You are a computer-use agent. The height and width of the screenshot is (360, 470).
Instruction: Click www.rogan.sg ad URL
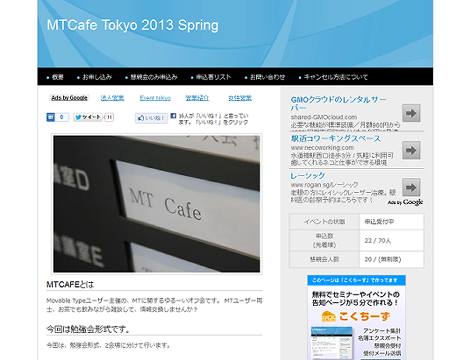[324, 185]
